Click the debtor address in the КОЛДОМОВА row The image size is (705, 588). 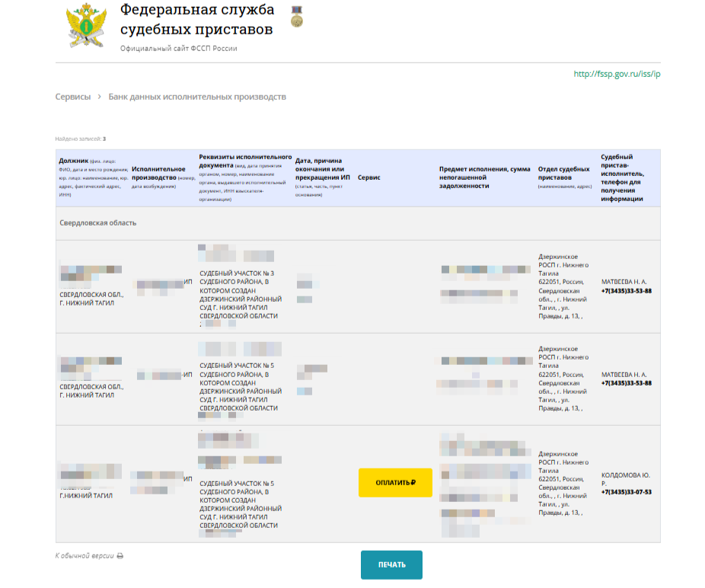86,496
